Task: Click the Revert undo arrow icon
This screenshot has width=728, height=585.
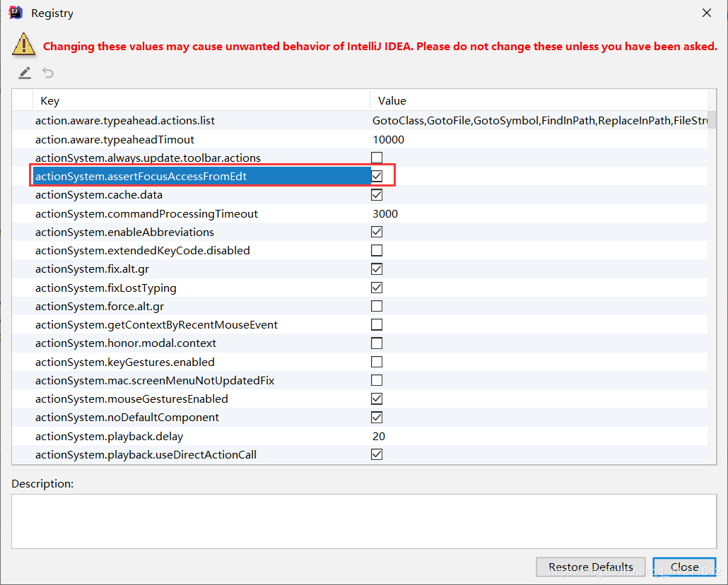Action: [48, 73]
